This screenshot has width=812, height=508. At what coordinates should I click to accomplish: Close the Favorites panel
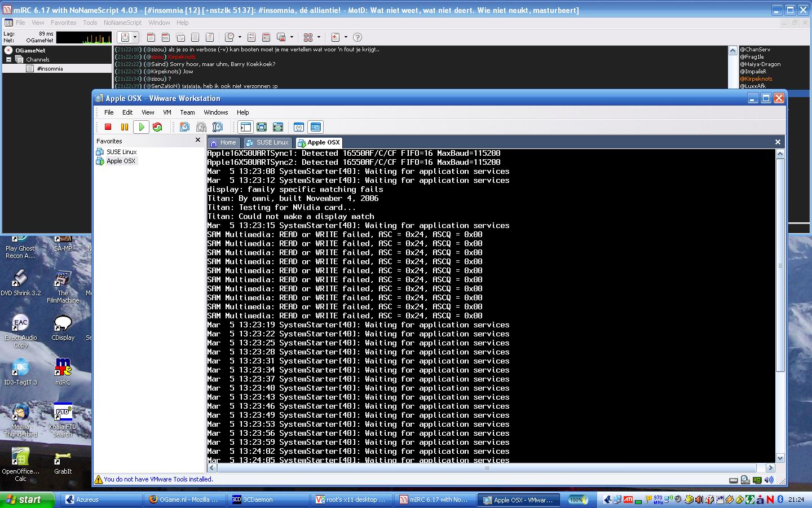pyautogui.click(x=197, y=140)
